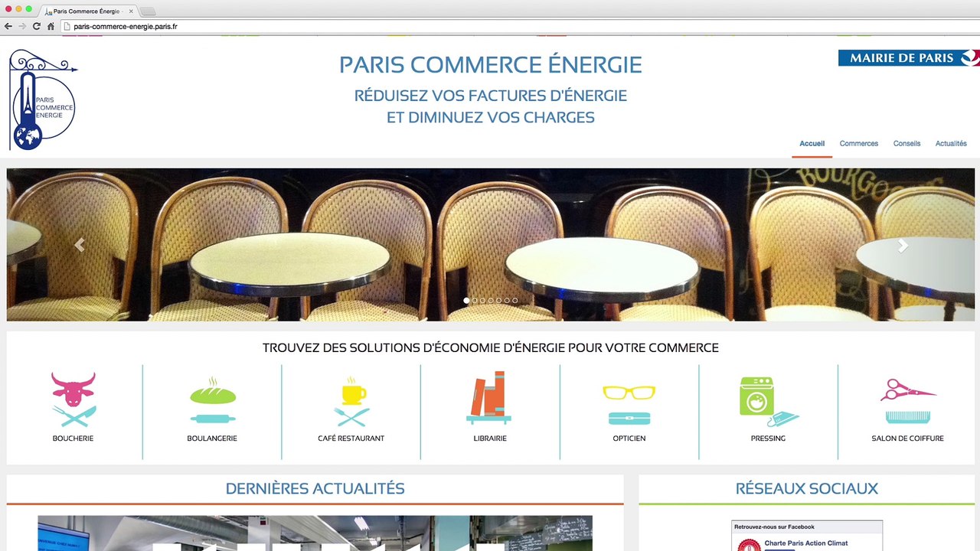Open the Conseils navigation tab
The height and width of the screenshot is (551, 980).
click(906, 144)
